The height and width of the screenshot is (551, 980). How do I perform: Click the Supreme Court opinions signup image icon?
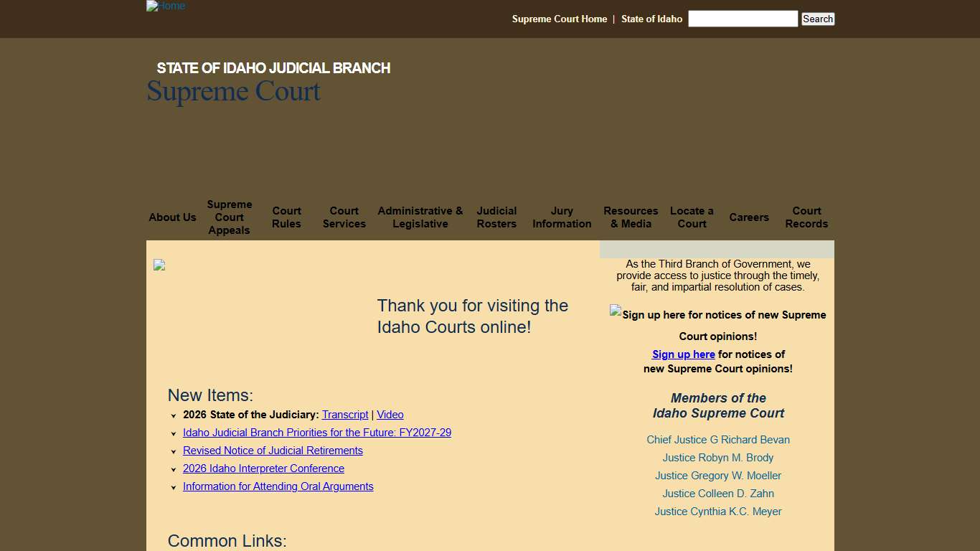coord(616,311)
